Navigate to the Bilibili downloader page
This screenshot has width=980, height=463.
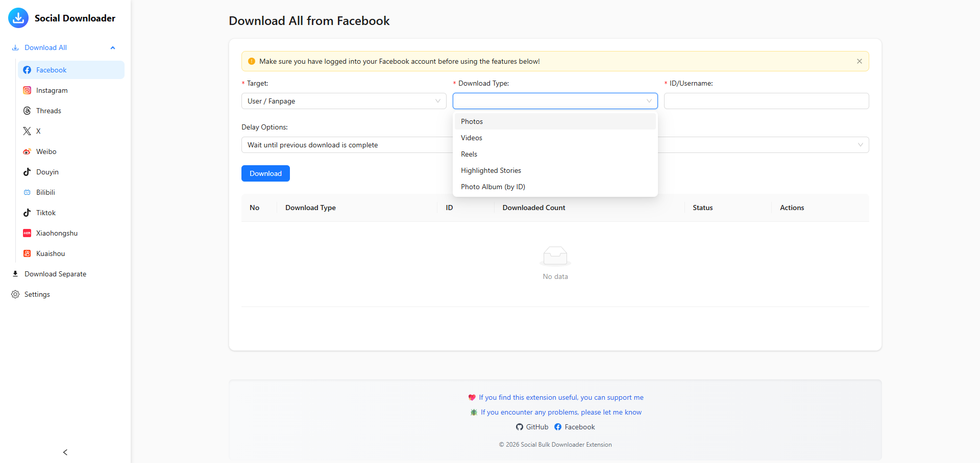click(71, 192)
